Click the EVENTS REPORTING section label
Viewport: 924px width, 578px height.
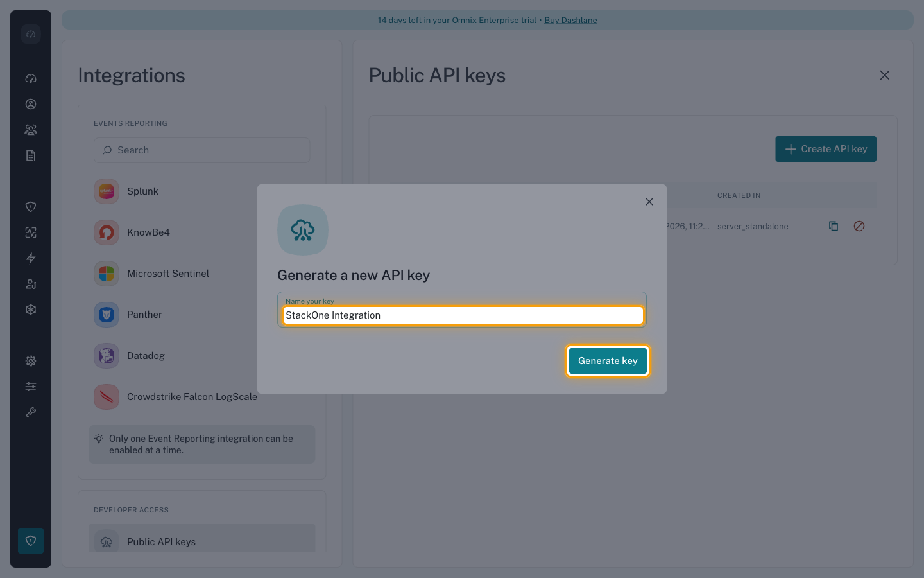click(x=130, y=123)
